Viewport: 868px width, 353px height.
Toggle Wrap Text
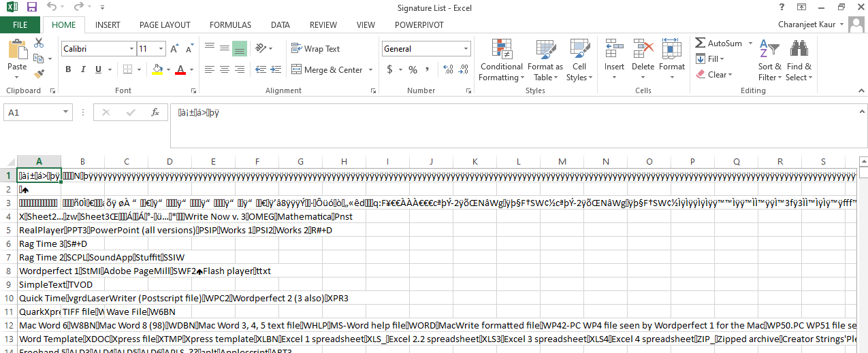coord(316,49)
